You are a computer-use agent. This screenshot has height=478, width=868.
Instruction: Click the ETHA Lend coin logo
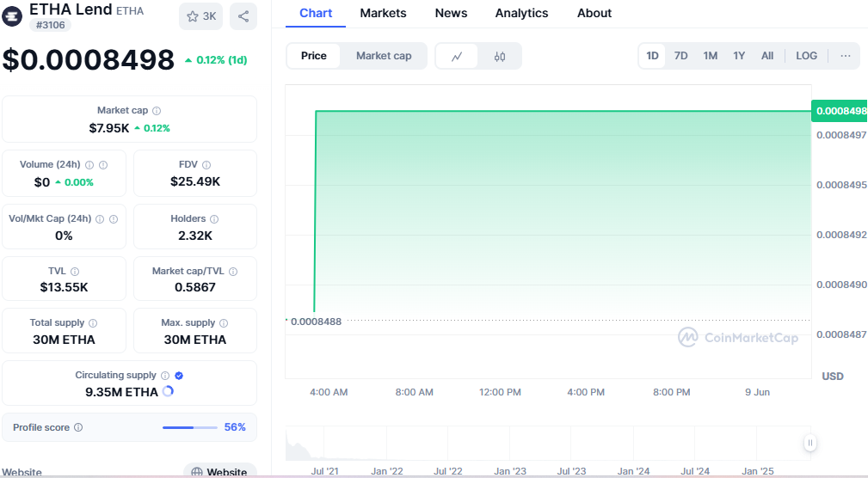click(x=12, y=16)
